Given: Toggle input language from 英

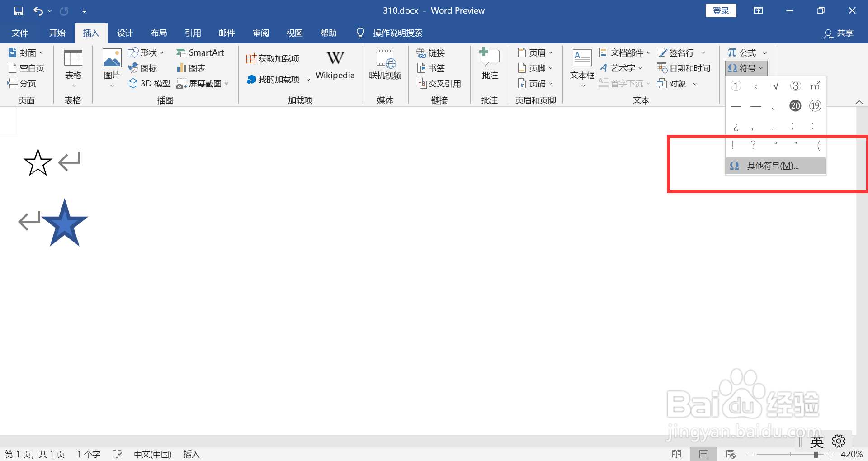Looking at the screenshot, I should click(x=816, y=441).
